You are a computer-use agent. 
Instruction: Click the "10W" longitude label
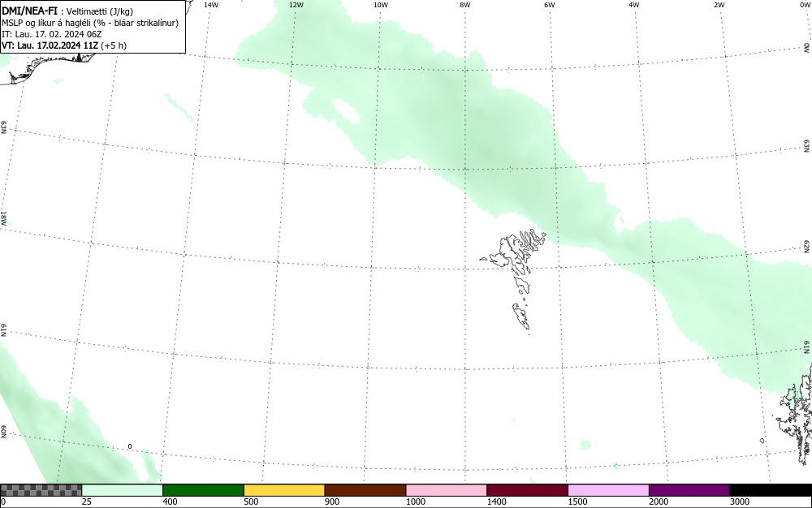tap(381, 5)
